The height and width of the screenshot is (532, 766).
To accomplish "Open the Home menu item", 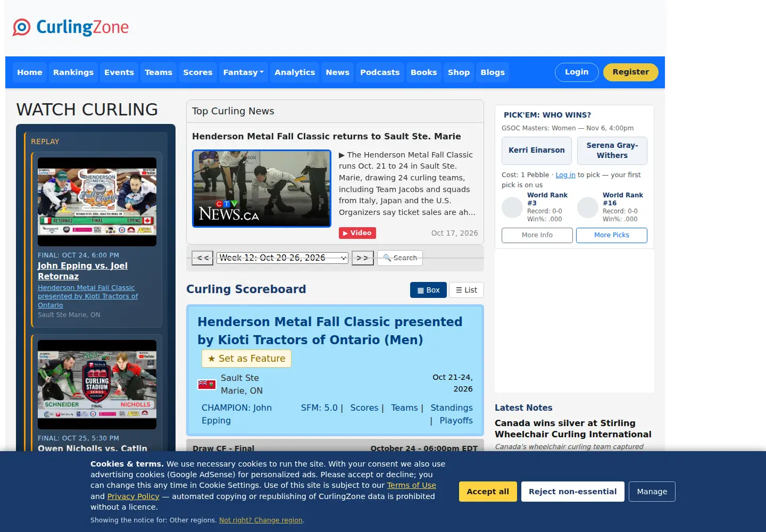I will pyautogui.click(x=30, y=72).
